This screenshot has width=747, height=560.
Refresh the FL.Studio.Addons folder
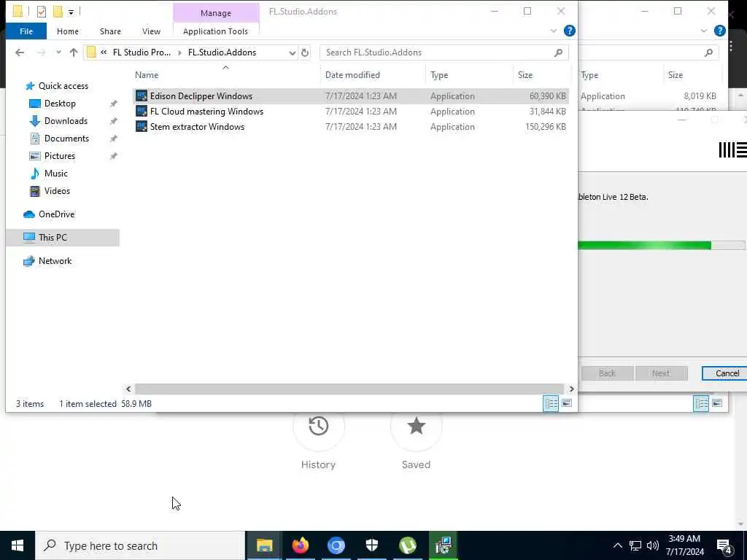[x=305, y=52]
